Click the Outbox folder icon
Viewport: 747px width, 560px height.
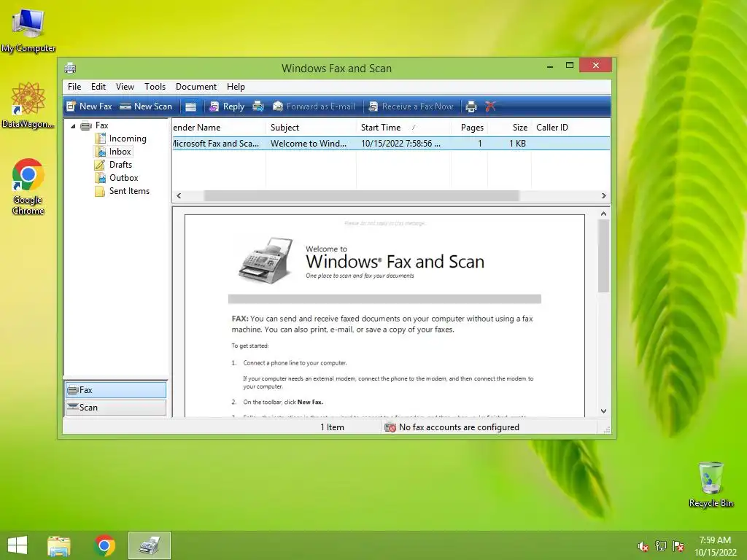tap(100, 178)
